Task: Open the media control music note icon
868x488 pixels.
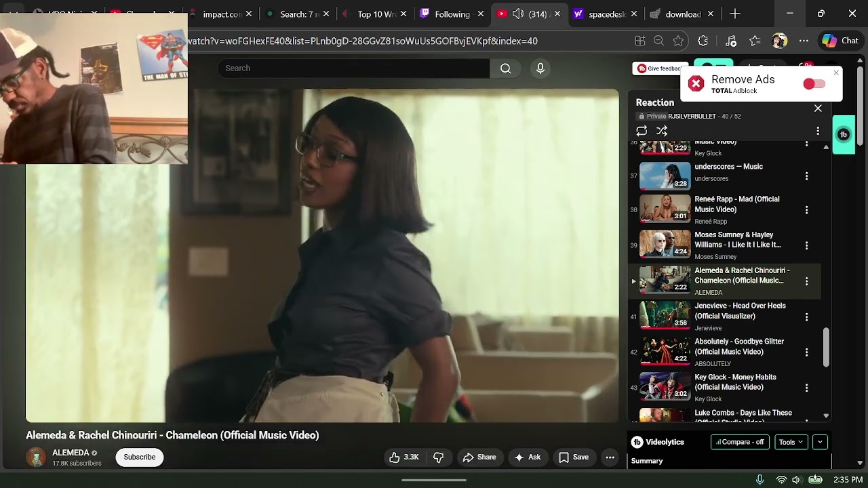Action: pos(730,41)
